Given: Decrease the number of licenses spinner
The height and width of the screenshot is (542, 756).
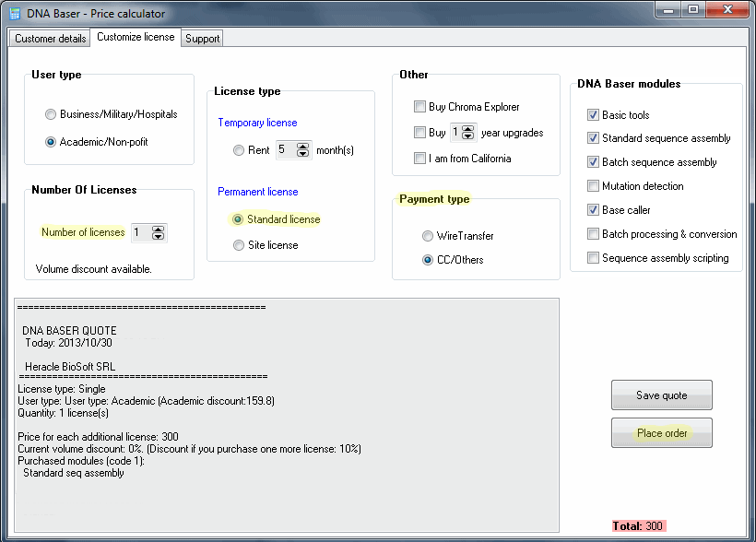Looking at the screenshot, I should [x=158, y=236].
